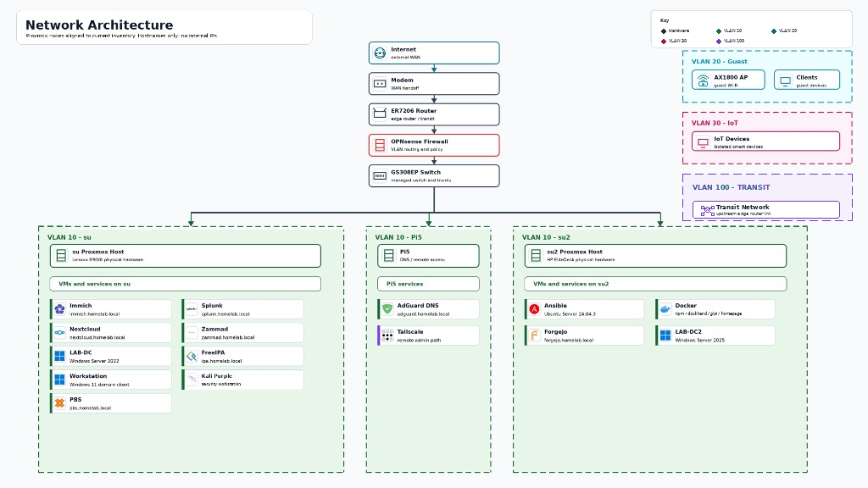
Task: Click the 'zammad.homelab.local' hostname
Action: pos(227,337)
